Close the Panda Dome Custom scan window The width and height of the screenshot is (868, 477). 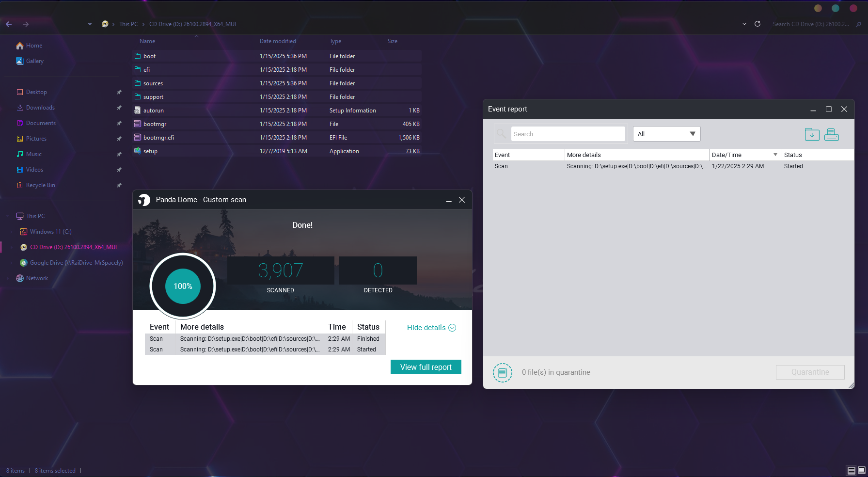point(462,200)
